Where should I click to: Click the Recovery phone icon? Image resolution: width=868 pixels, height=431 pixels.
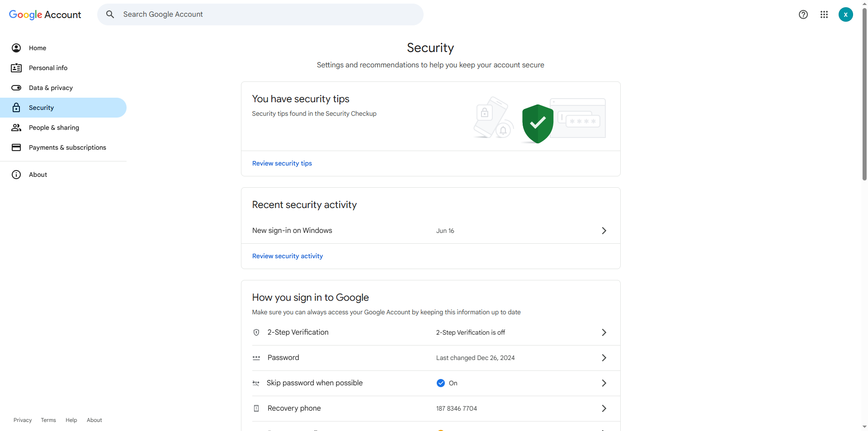pos(256,408)
